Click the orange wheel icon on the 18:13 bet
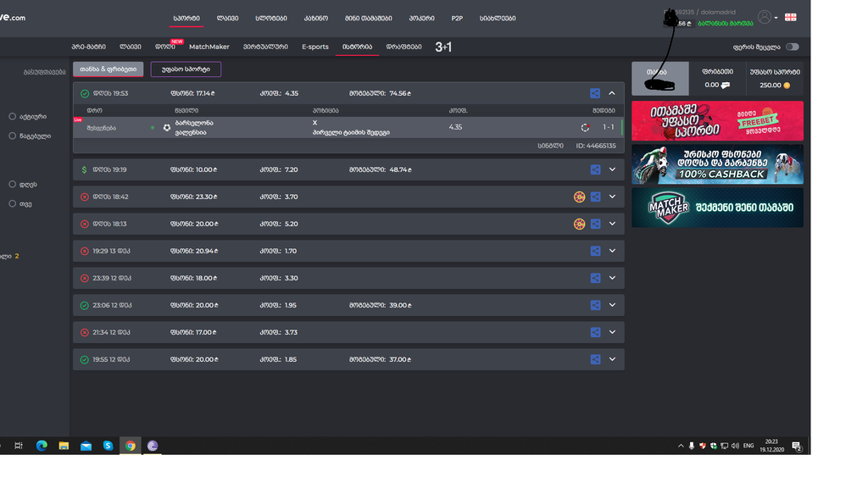This screenshot has width=868, height=488. click(x=579, y=224)
